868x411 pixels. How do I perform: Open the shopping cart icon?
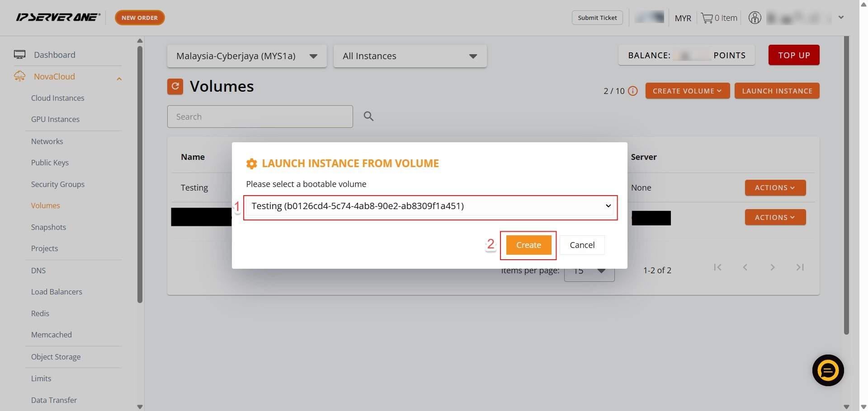[x=707, y=18]
